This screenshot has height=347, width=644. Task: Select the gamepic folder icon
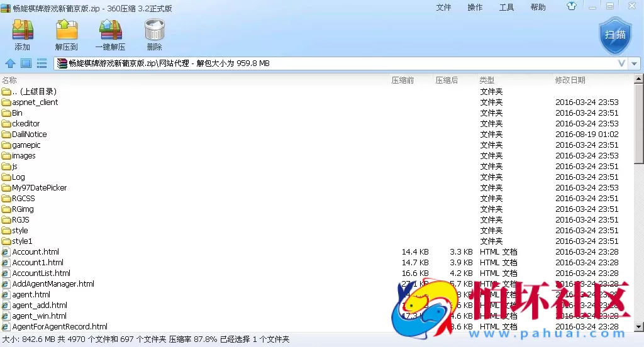click(x=6, y=145)
